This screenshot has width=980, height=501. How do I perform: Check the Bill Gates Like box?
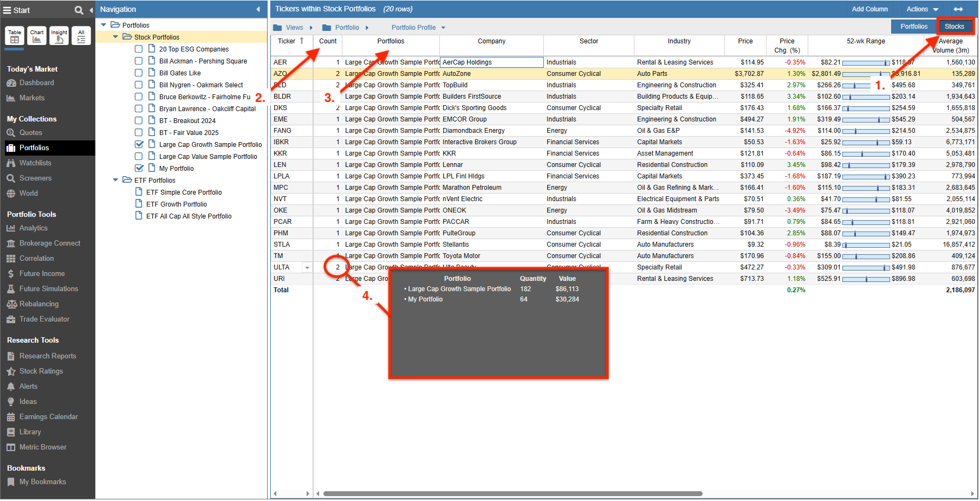[139, 73]
